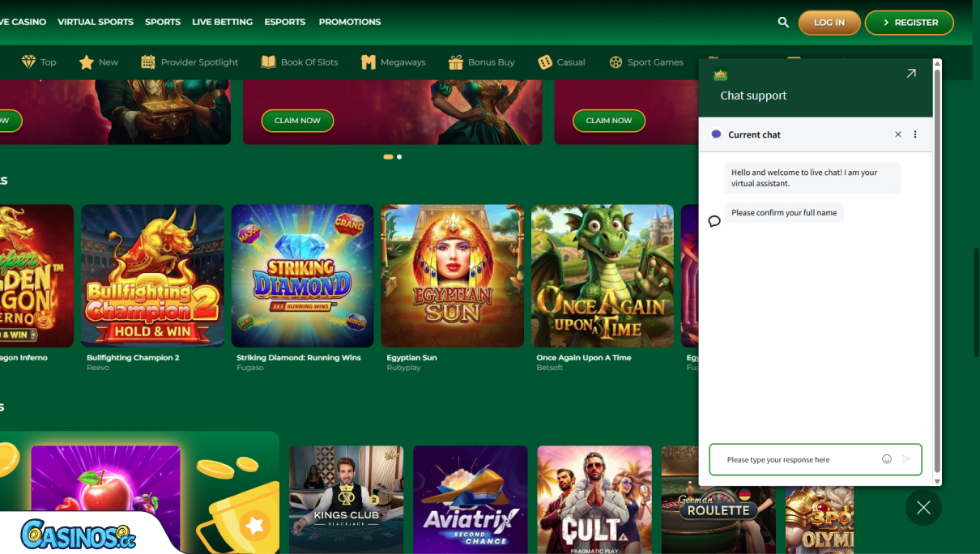Open the Promotions menu item

pyautogui.click(x=350, y=22)
